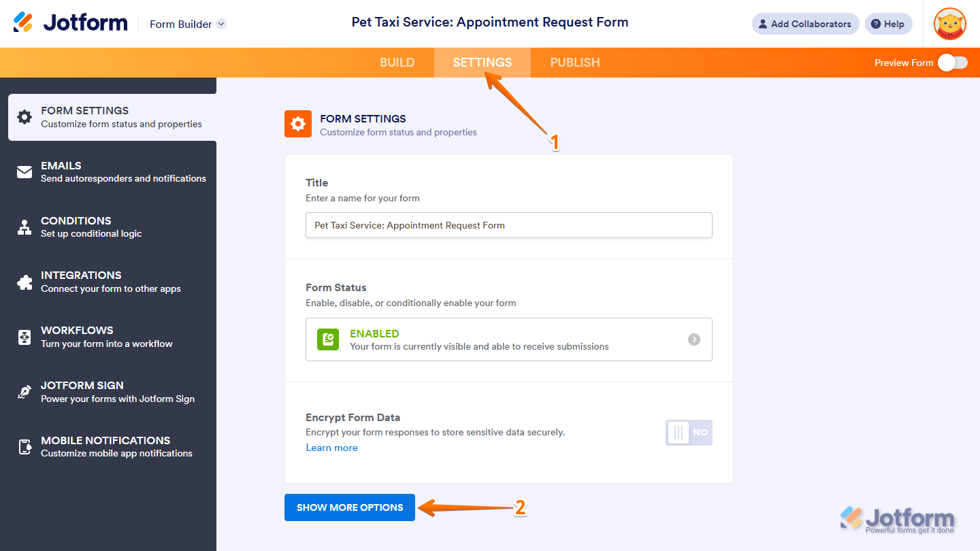Image resolution: width=980 pixels, height=551 pixels.
Task: Click the Conditions hierarchy icon
Action: click(x=24, y=227)
